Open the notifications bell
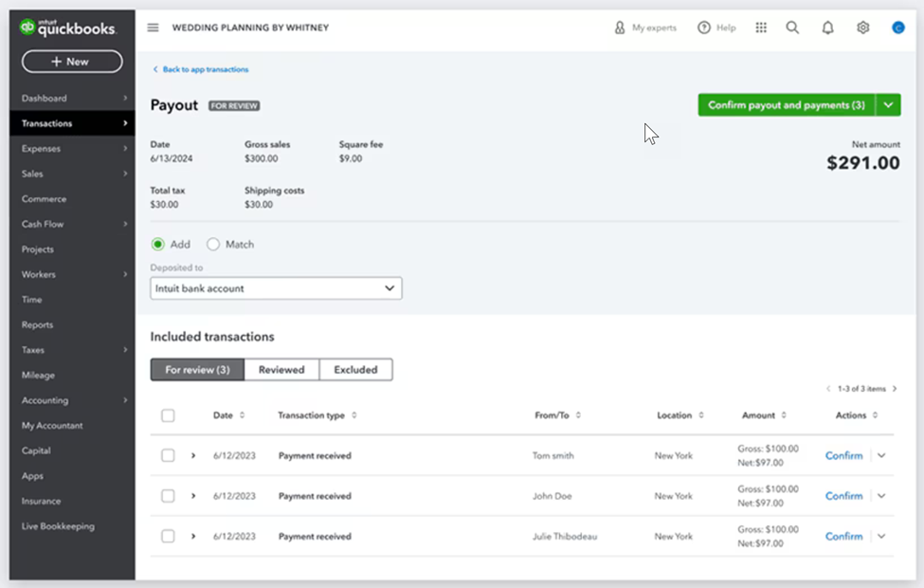The height and width of the screenshot is (588, 924). [x=828, y=28]
